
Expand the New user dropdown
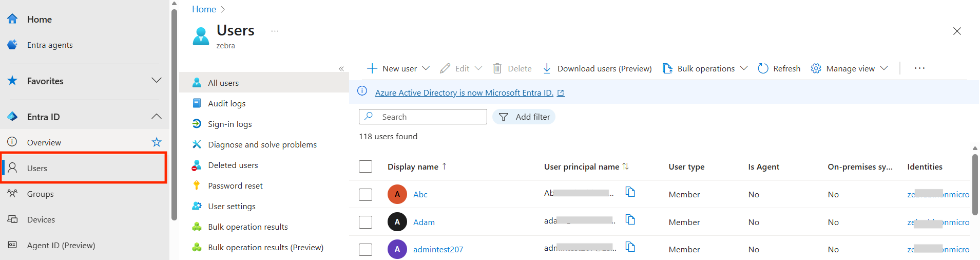426,68
